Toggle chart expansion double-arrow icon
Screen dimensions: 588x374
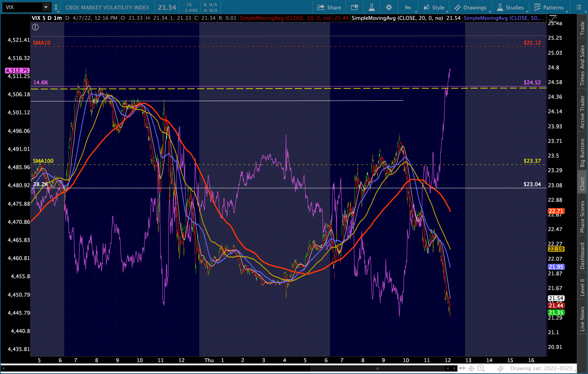click(x=462, y=368)
